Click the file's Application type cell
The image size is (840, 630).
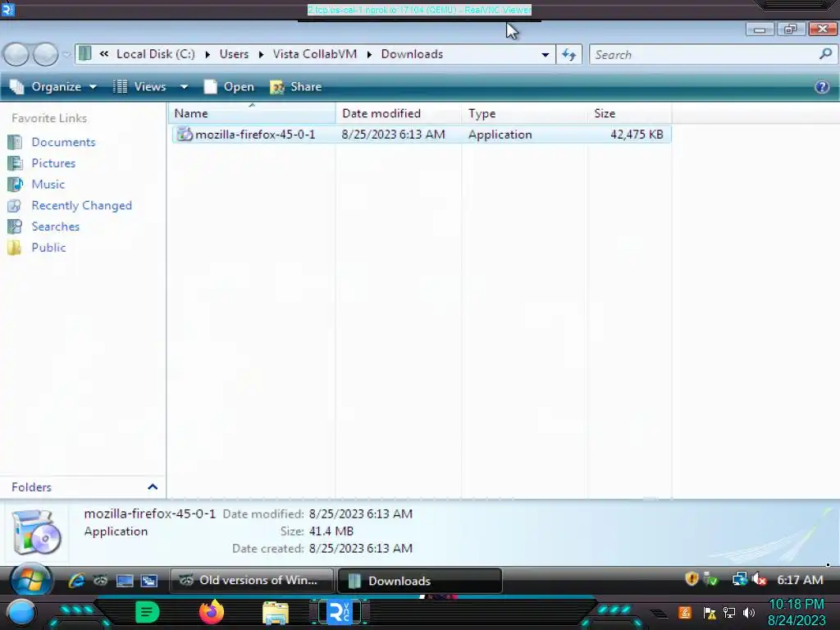tap(500, 135)
